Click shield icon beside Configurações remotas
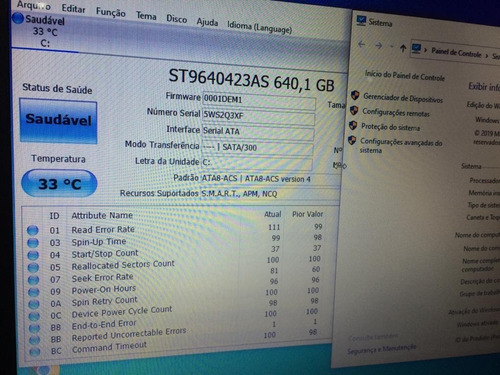Screen dimensions: 500x375 [x=354, y=110]
